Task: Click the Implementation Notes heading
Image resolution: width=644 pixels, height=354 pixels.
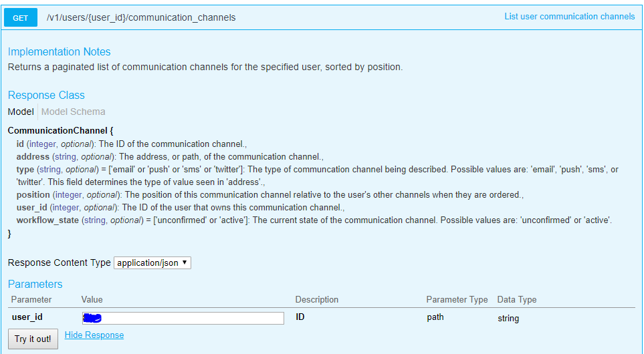Action: coord(60,52)
